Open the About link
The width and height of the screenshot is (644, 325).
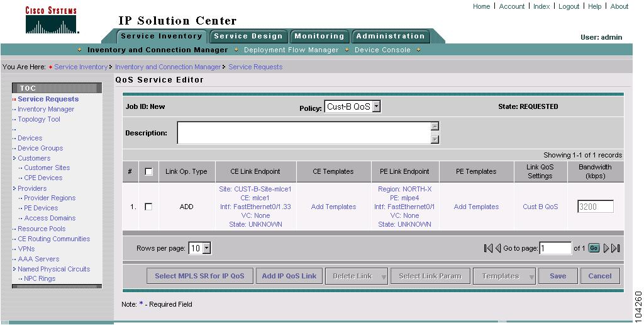tap(619, 6)
